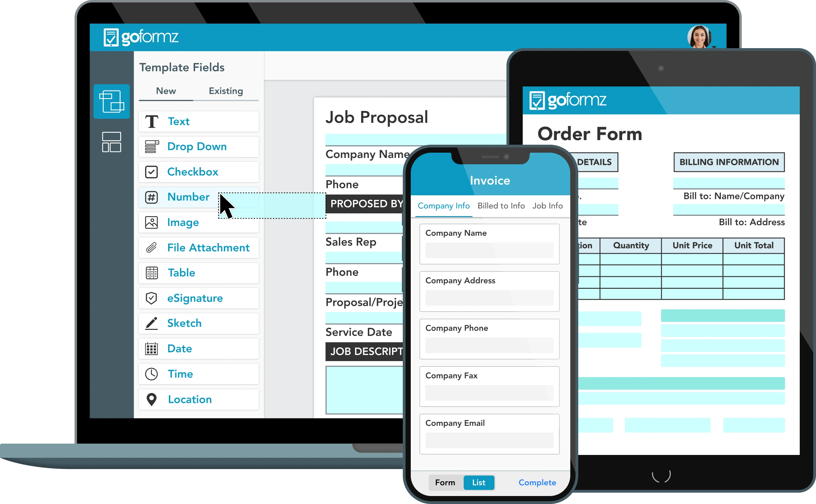Select the Date field type icon
Image resolution: width=816 pixels, height=504 pixels.
point(150,348)
